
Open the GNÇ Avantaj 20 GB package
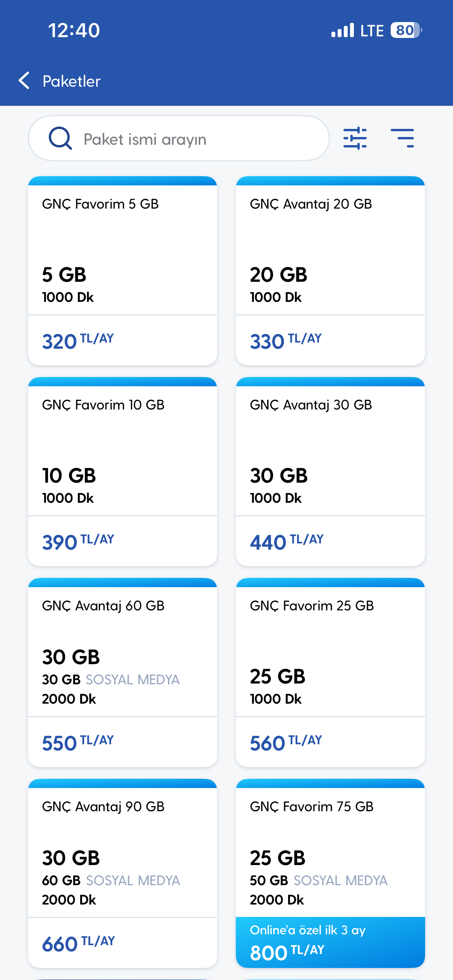[x=330, y=271]
